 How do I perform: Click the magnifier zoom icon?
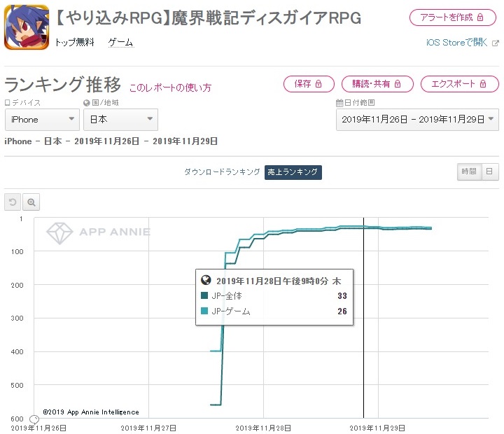coord(31,202)
